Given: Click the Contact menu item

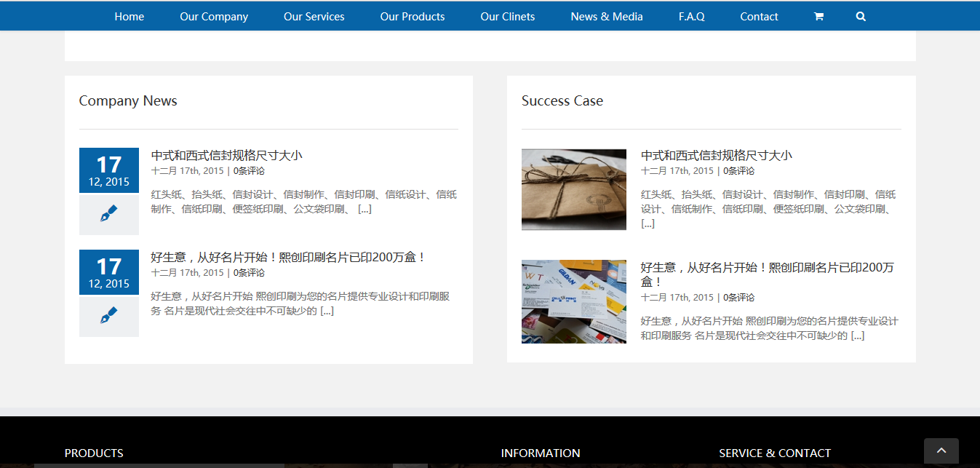Looking at the screenshot, I should click(759, 17).
